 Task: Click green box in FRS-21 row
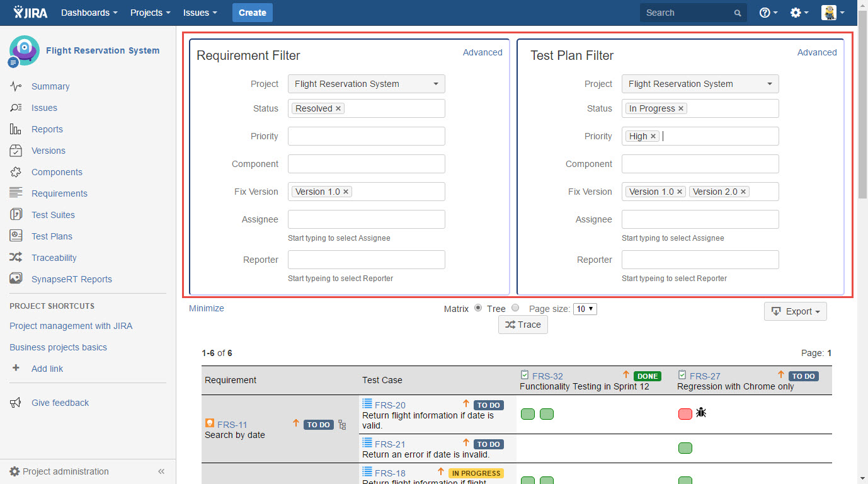pos(685,448)
